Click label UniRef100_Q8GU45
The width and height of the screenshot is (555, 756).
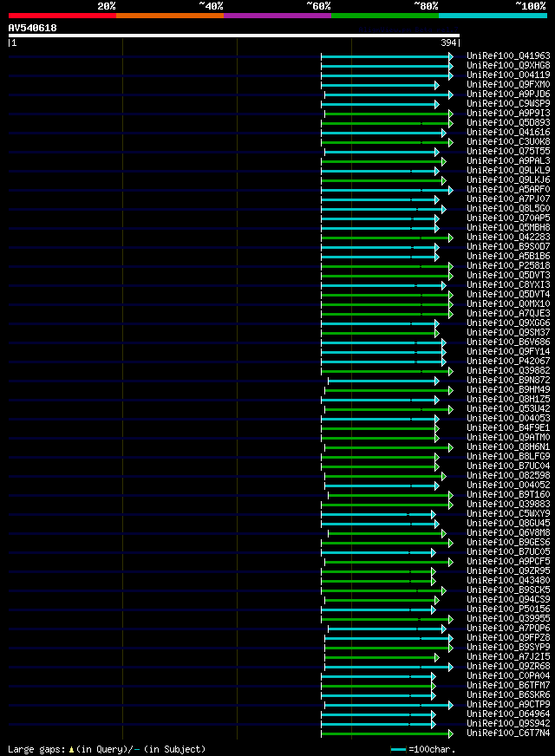pyautogui.click(x=508, y=524)
